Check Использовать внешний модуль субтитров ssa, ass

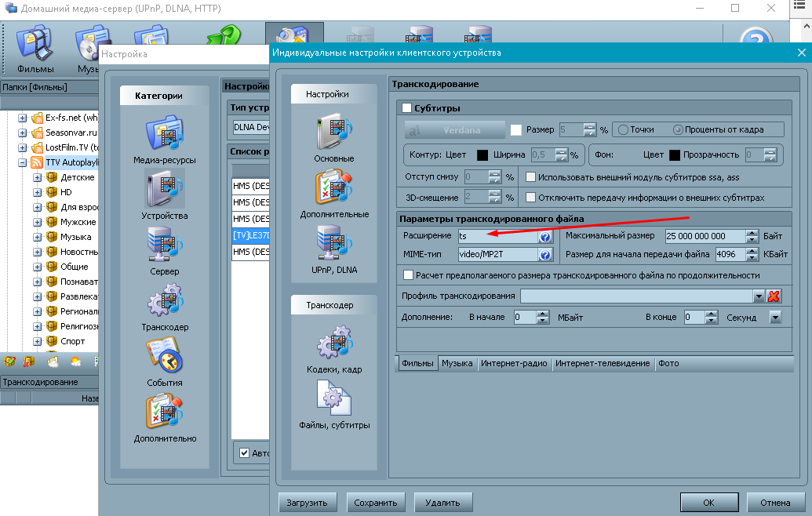[x=531, y=177]
